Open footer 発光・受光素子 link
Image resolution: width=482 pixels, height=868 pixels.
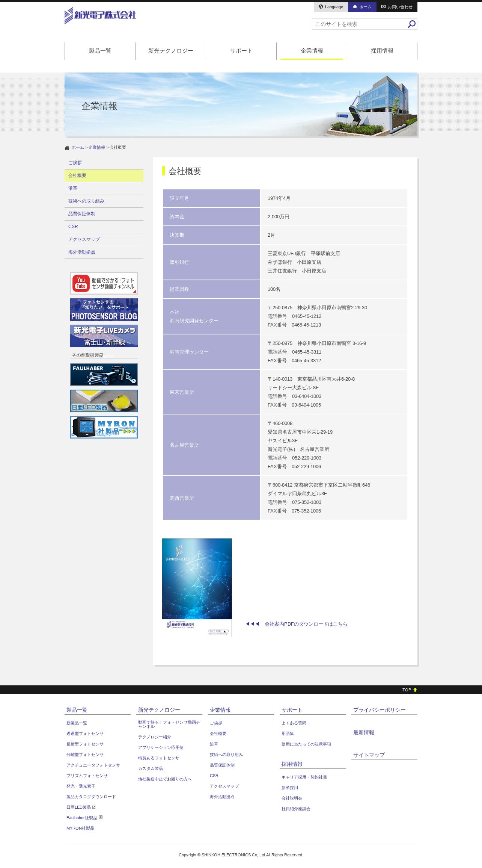point(81,786)
